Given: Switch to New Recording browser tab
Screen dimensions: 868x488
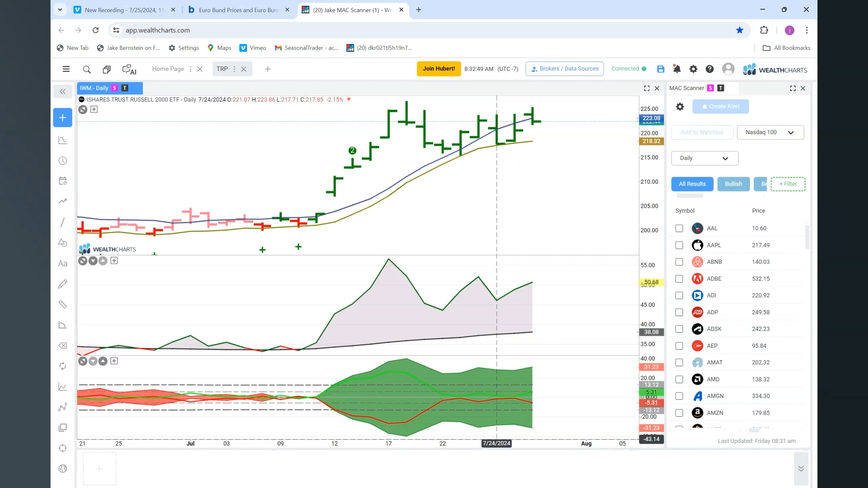Looking at the screenshot, I should pos(124,10).
